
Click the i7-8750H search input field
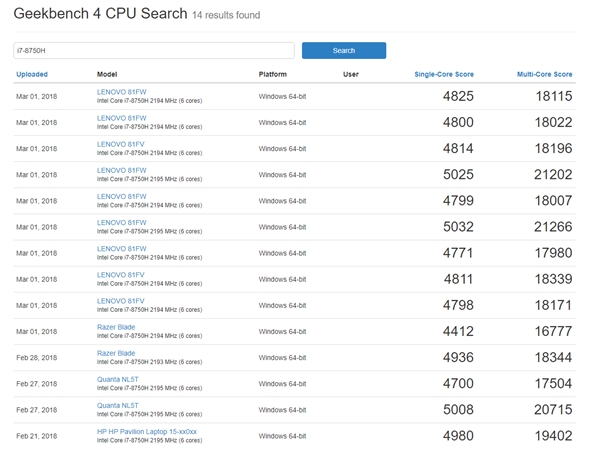click(153, 50)
